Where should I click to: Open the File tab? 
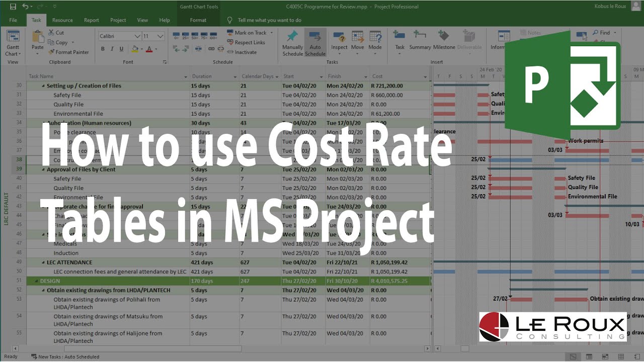coord(13,20)
